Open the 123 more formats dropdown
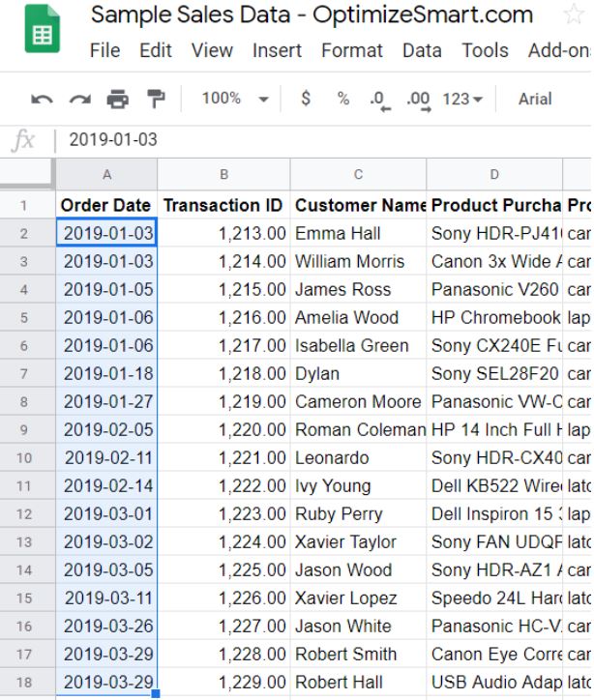Image resolution: width=594 pixels, height=700 pixels. click(462, 99)
